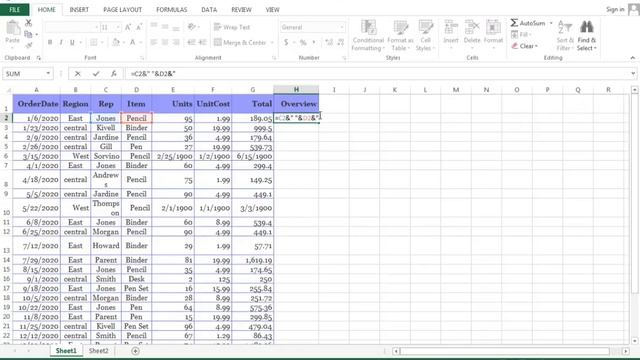Switch to the DATA tab
Image resolution: width=640 pixels, height=360 pixels.
209,9
